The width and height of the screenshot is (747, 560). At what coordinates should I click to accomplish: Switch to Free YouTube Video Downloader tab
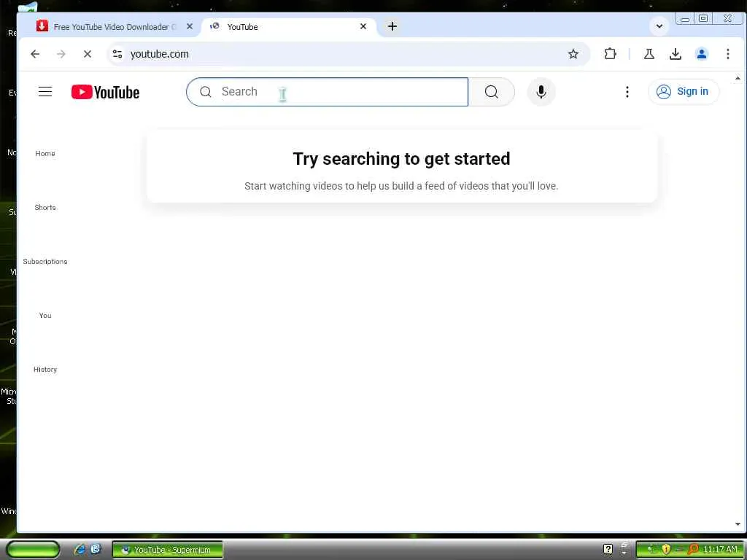[x=115, y=27]
